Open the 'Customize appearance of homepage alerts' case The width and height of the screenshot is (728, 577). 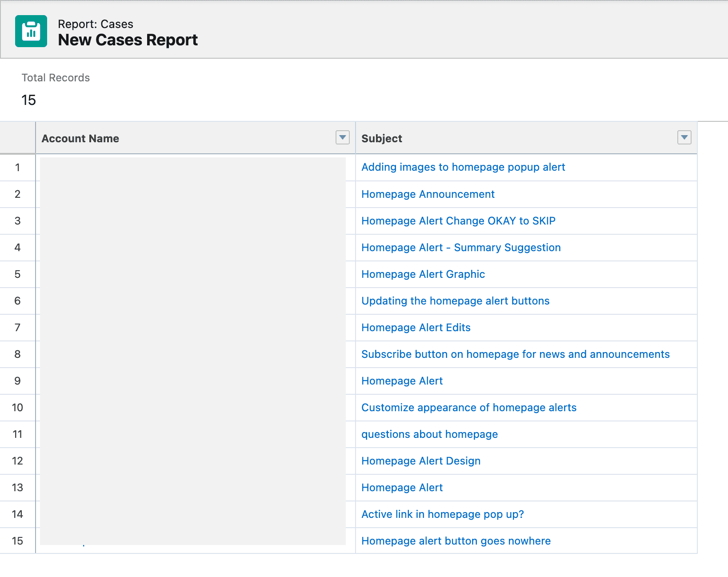pyautogui.click(x=469, y=408)
